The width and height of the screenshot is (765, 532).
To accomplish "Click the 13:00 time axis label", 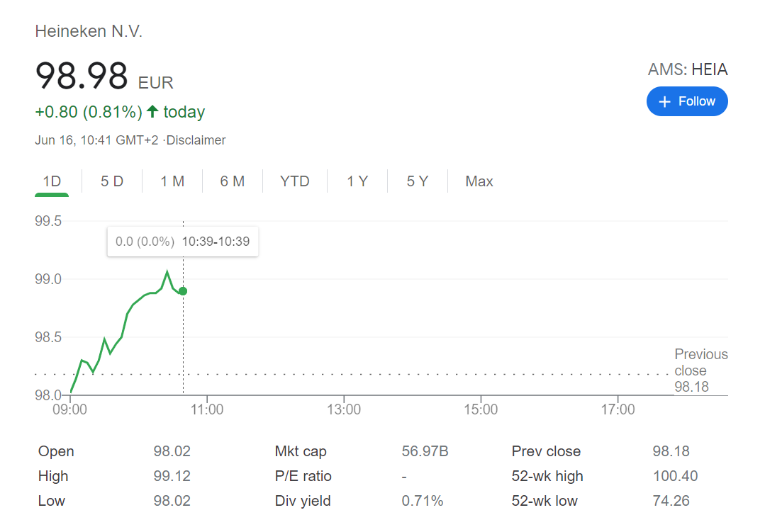I will (x=343, y=409).
